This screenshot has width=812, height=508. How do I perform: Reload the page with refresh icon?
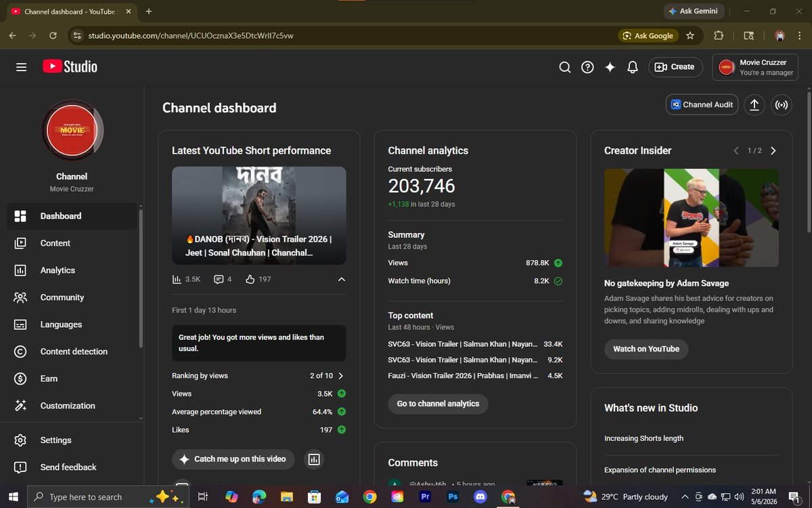coord(53,35)
